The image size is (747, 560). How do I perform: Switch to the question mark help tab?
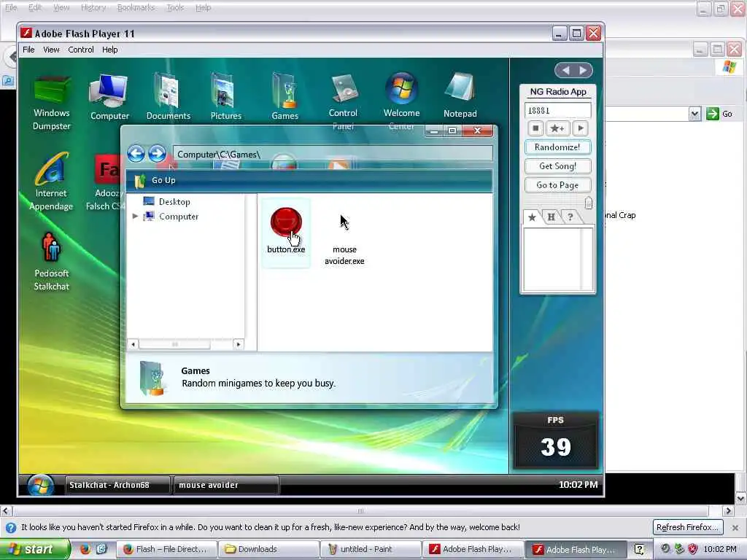[570, 217]
